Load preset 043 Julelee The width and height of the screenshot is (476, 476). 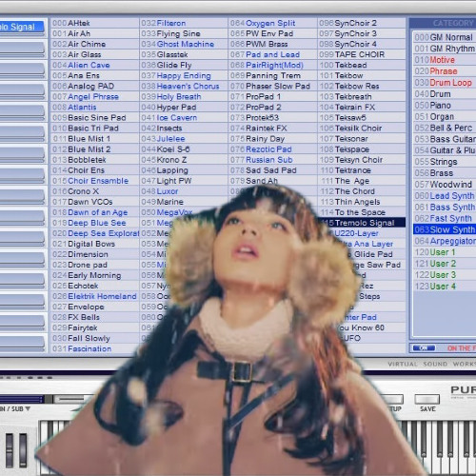tap(184, 139)
